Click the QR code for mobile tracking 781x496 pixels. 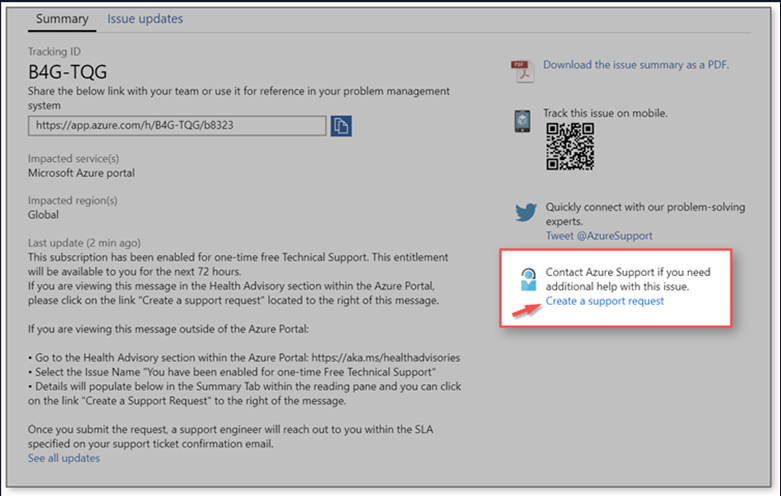[570, 146]
